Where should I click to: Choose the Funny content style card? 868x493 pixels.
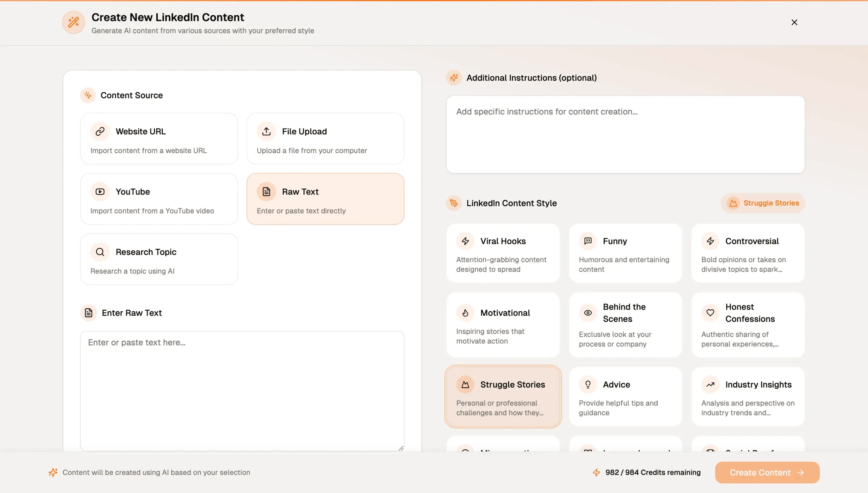(625, 253)
